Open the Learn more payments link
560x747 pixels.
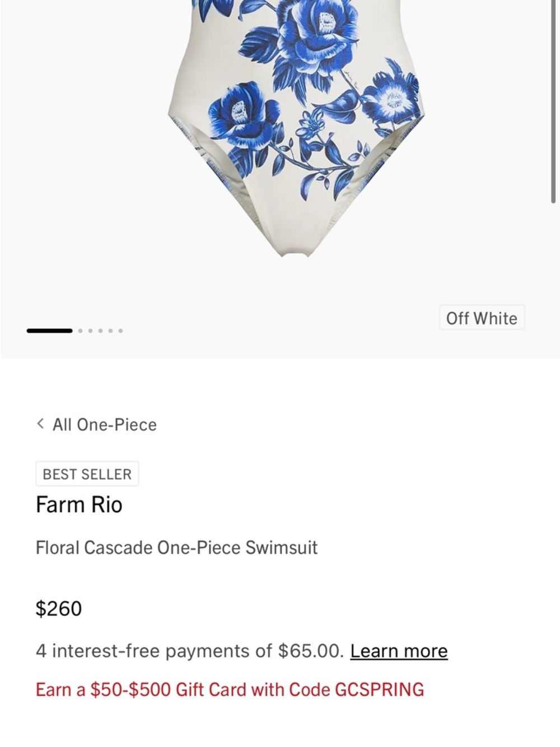(x=399, y=651)
